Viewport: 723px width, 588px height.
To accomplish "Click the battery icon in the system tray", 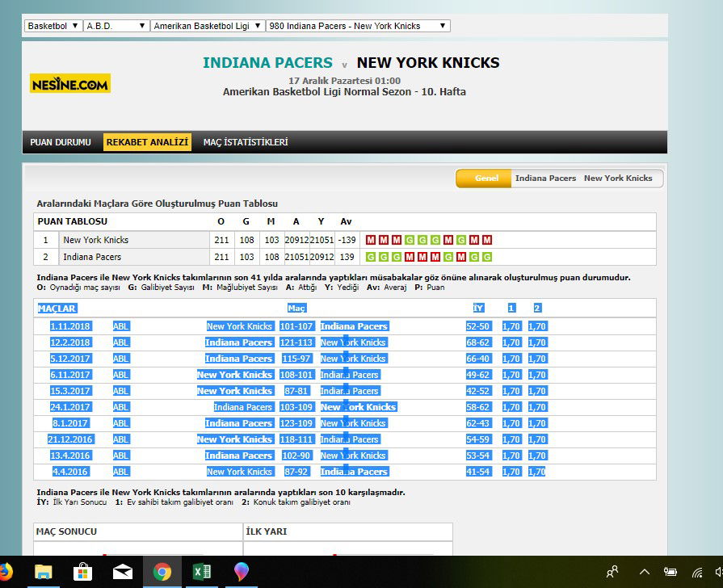I will pyautogui.click(x=670, y=573).
